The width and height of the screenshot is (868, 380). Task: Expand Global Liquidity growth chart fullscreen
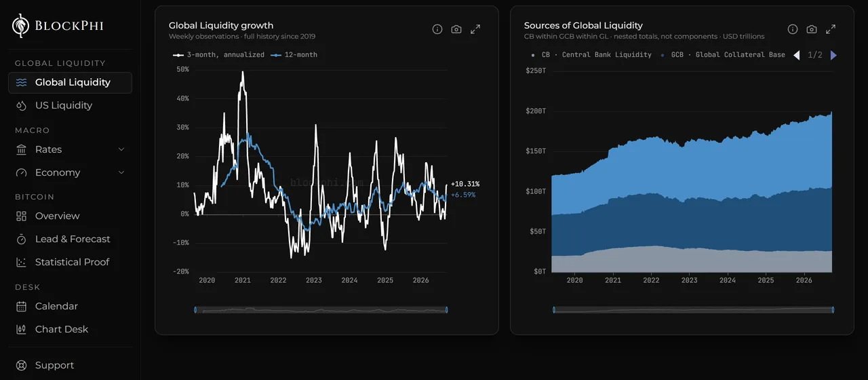(x=475, y=29)
